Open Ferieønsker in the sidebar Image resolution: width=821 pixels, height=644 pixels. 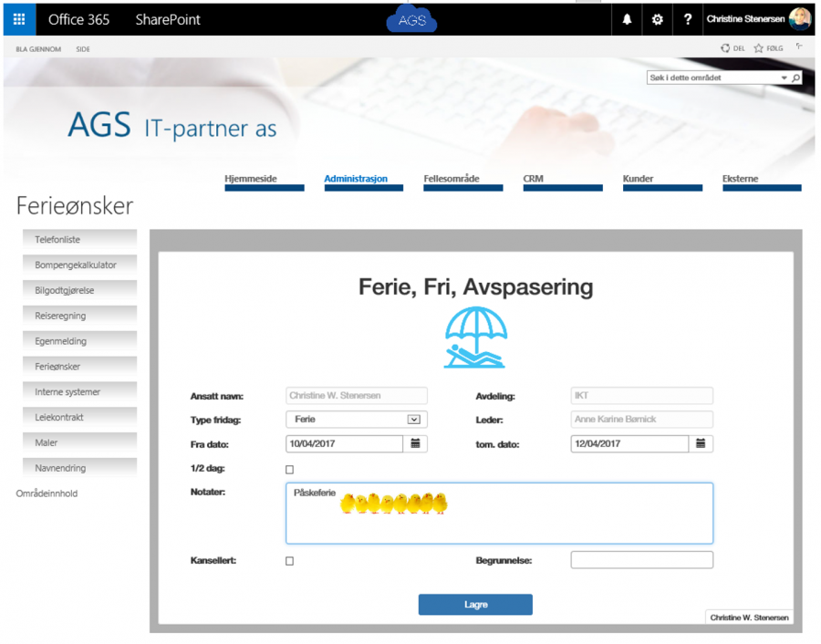pos(79,367)
